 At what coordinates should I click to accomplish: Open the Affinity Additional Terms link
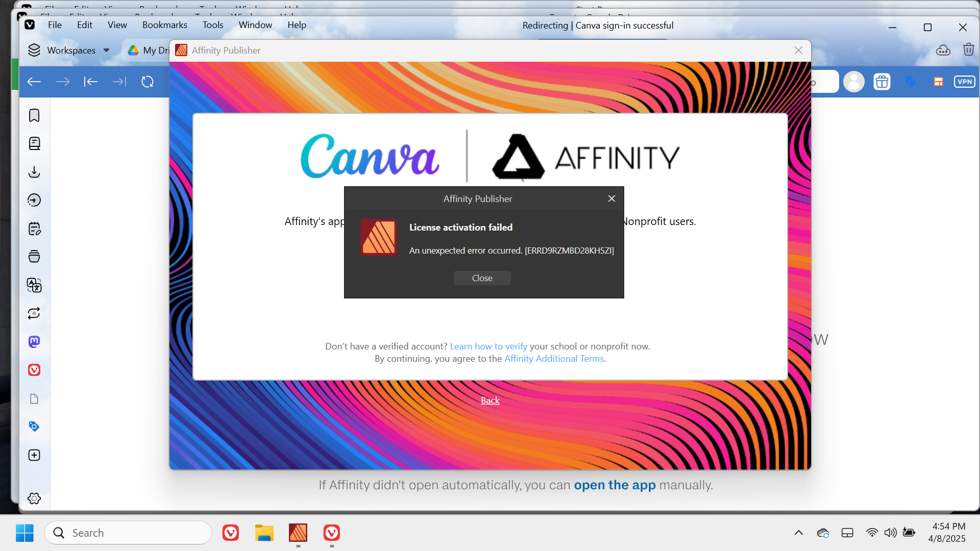(554, 359)
